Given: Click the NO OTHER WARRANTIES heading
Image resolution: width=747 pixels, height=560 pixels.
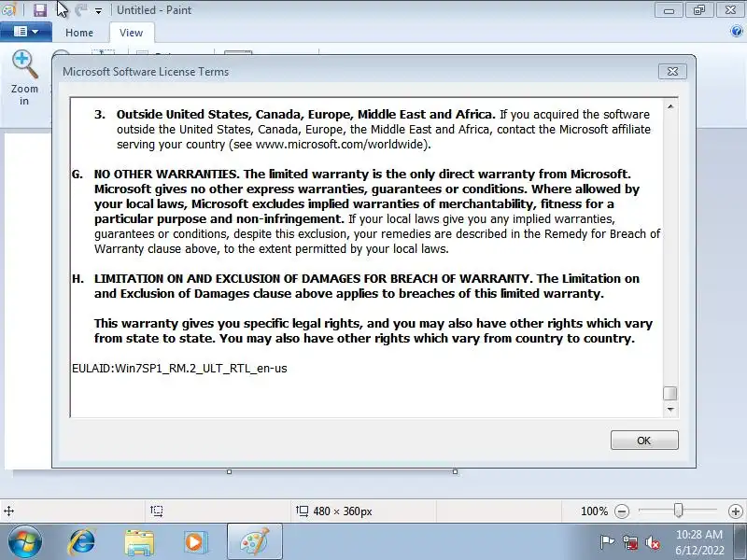Looking at the screenshot, I should (x=166, y=175).
